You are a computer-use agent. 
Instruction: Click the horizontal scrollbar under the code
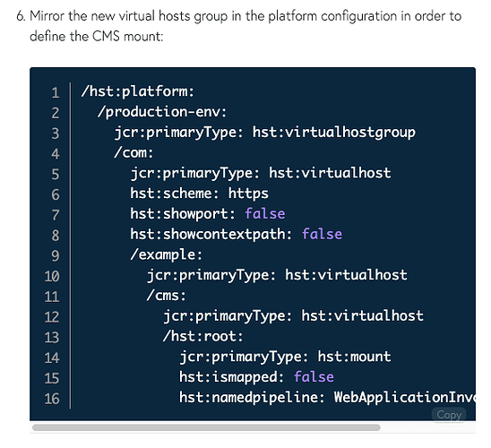[206, 427]
